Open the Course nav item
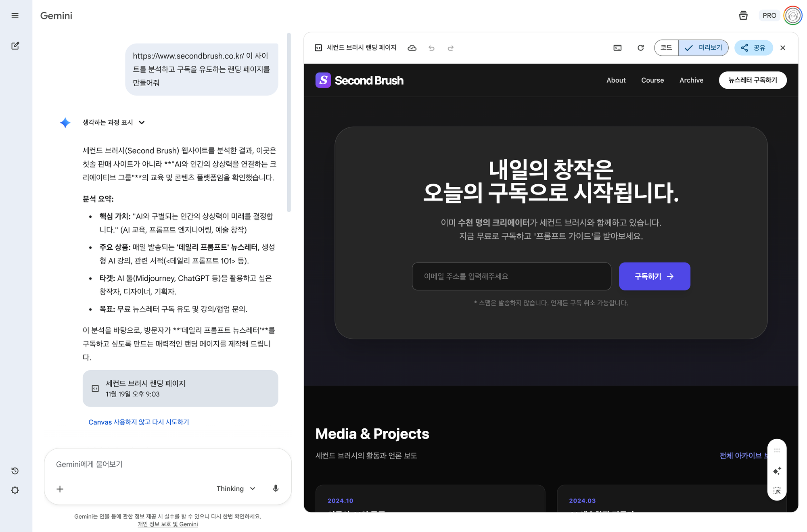 pos(652,80)
